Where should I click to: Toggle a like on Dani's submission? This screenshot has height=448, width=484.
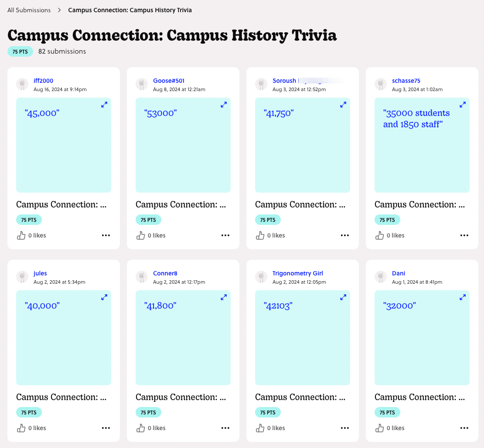pos(379,428)
